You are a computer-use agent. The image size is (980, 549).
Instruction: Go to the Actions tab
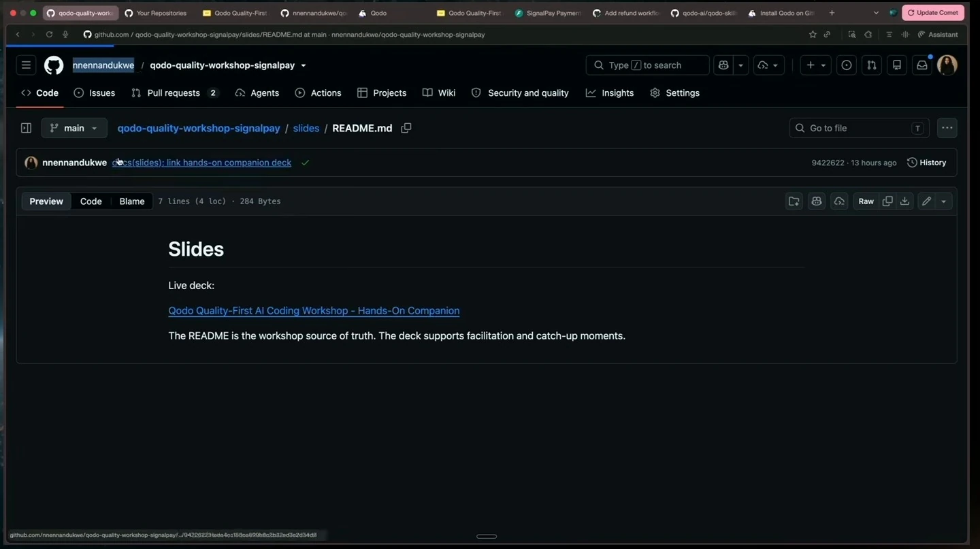click(318, 93)
